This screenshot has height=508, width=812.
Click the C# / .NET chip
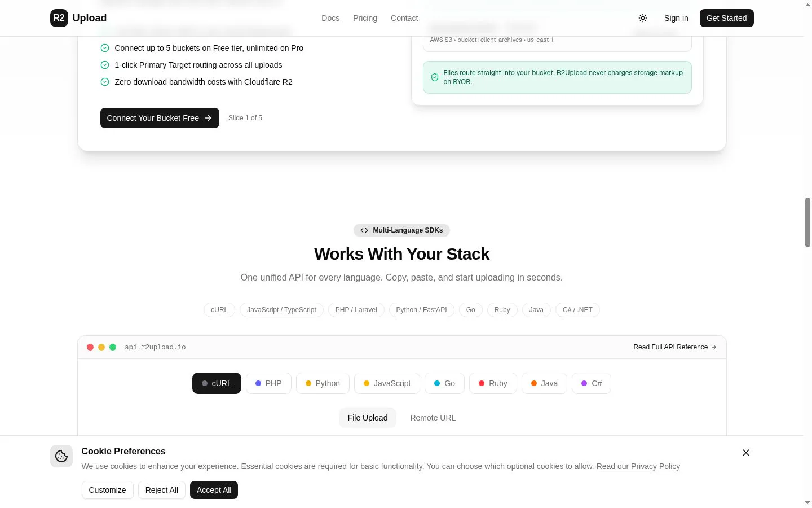coord(577,310)
